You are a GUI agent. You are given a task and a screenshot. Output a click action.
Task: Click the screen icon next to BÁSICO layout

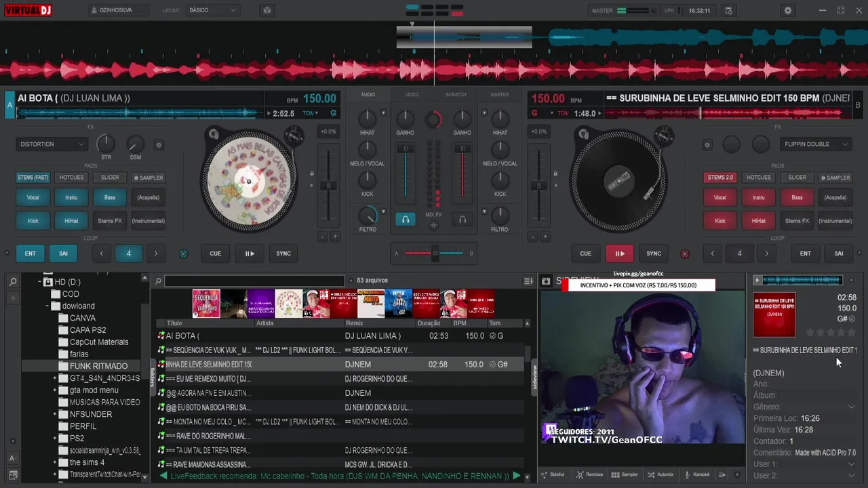(267, 10)
